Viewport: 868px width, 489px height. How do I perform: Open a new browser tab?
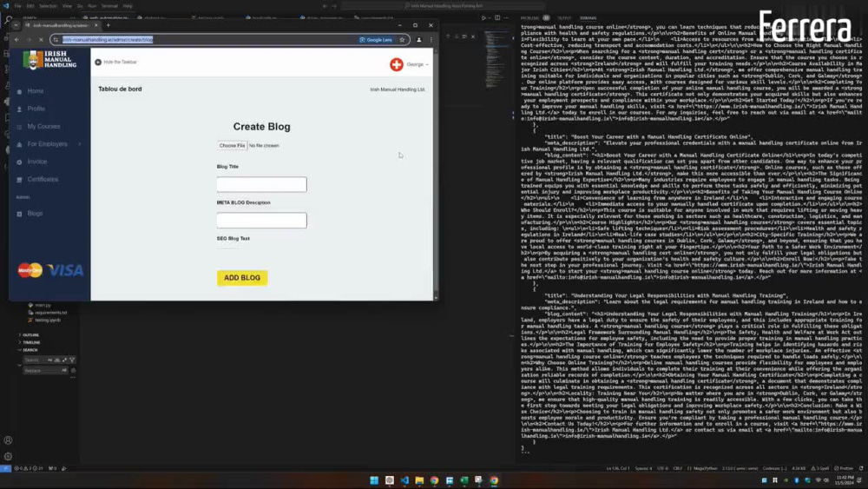pyautogui.click(x=108, y=25)
